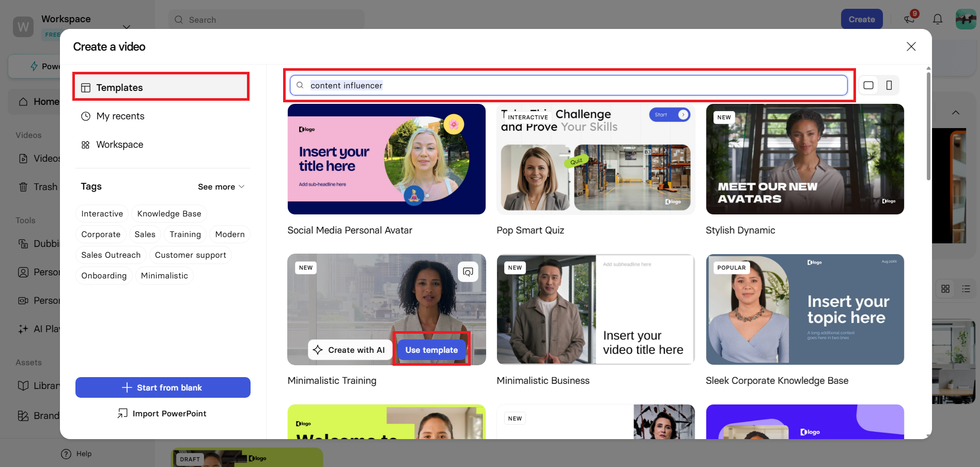Open the Templates section
Viewport: 980px width, 467px height.
pyautogui.click(x=161, y=87)
